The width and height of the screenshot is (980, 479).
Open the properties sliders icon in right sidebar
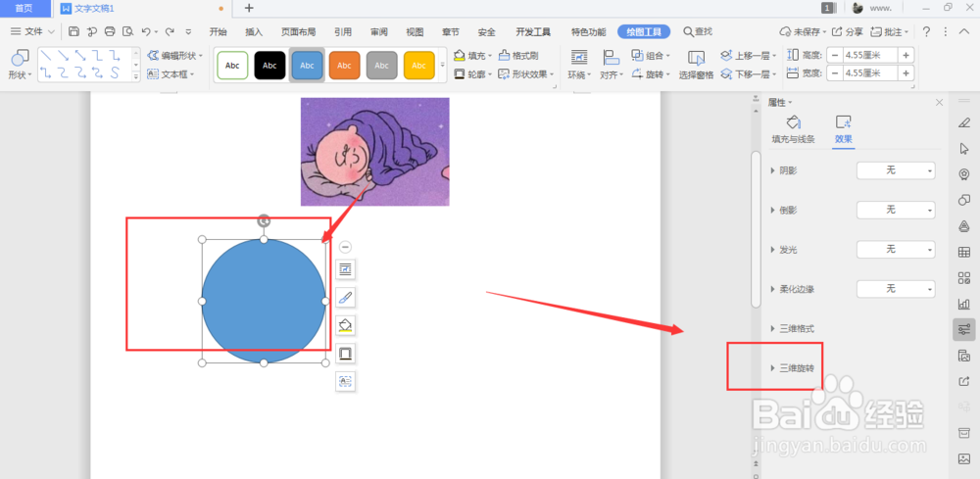pos(963,329)
